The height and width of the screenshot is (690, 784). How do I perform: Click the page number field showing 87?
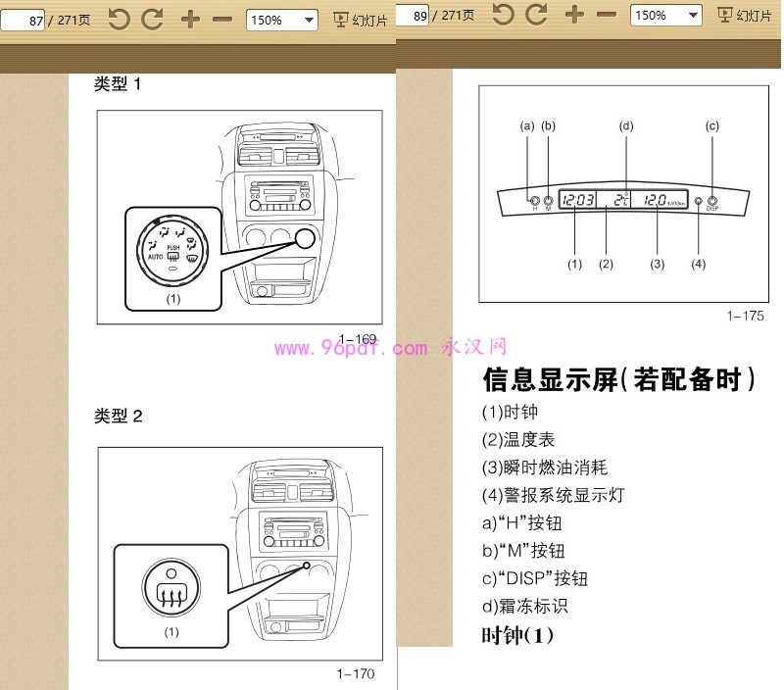[24, 20]
